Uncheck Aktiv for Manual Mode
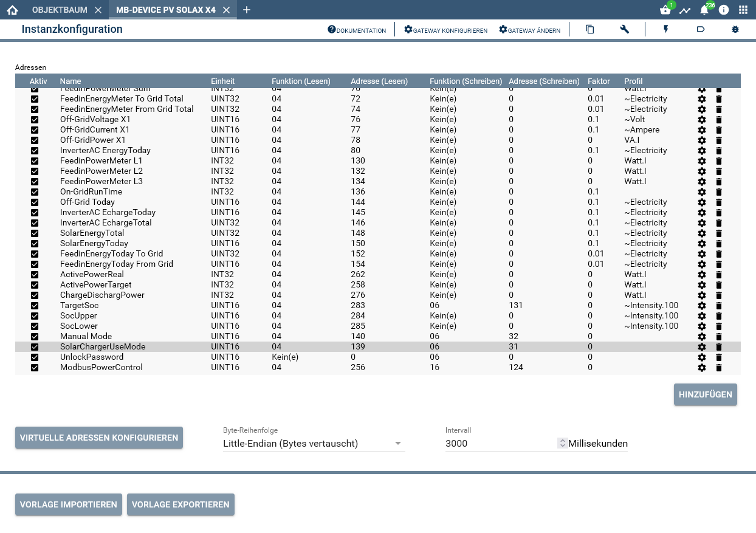This screenshot has width=756, height=533. (x=35, y=337)
